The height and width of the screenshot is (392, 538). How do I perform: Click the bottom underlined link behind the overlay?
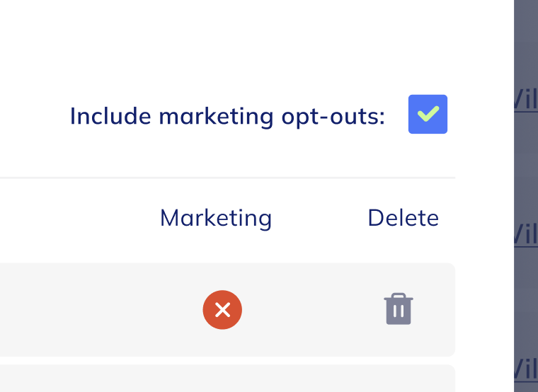tap(527, 369)
